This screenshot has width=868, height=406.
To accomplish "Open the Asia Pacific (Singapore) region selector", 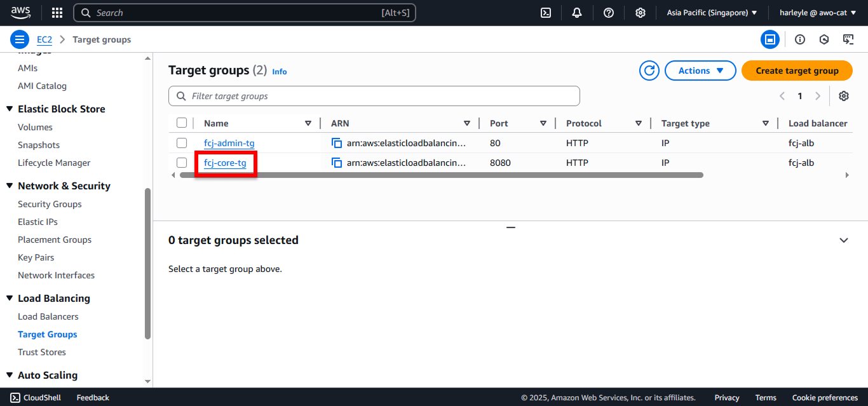I will coord(712,13).
